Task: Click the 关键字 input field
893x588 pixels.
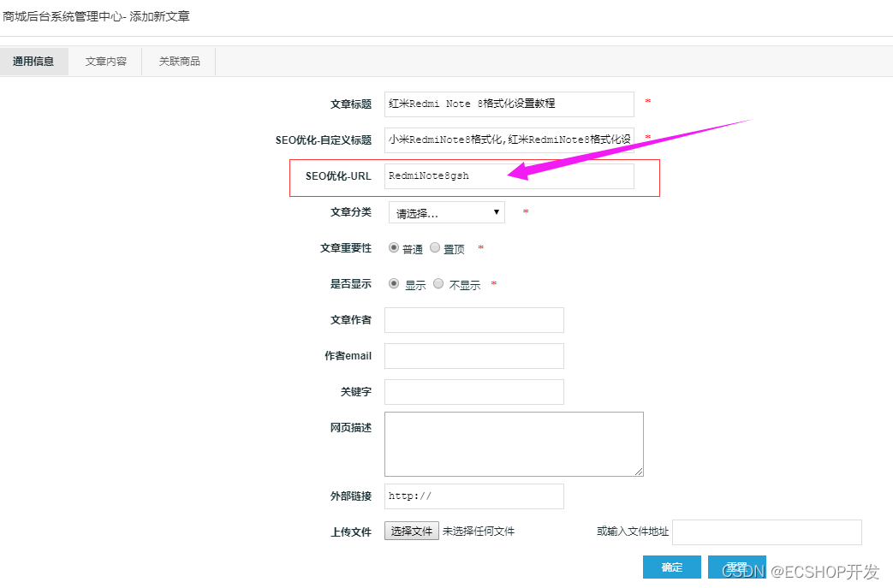Action: [474, 392]
